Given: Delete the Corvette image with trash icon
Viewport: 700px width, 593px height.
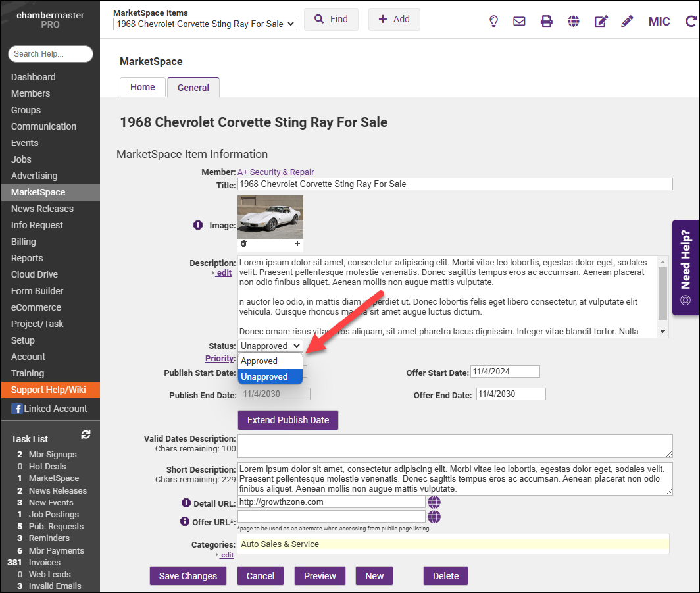Looking at the screenshot, I should (243, 244).
